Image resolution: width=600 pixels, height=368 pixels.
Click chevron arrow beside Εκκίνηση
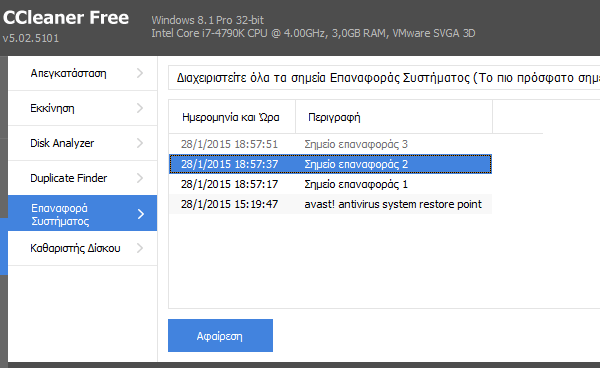coord(140,108)
